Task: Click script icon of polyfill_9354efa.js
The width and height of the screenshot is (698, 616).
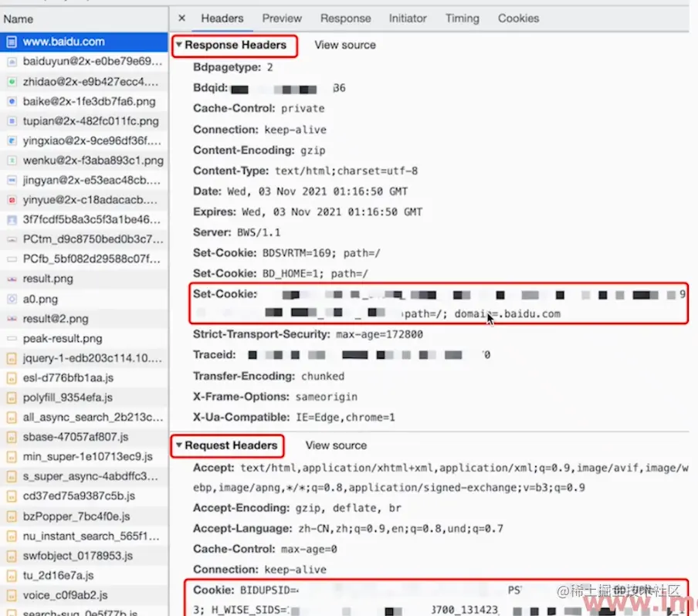Action: [12, 398]
